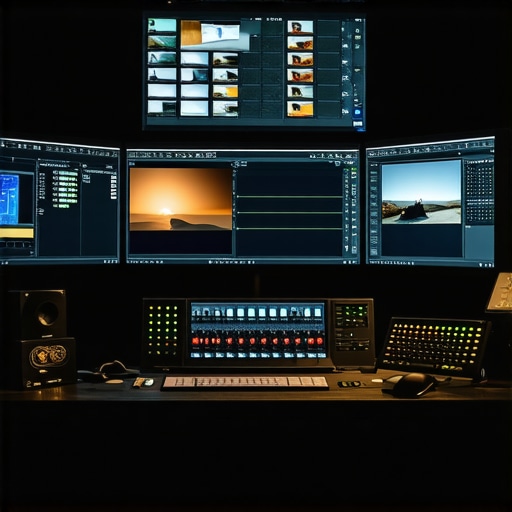Viewport: 512px width, 512px height.
Task: Open the first thumbnail in the orange clips column on the top monitor
Action: pos(300,27)
